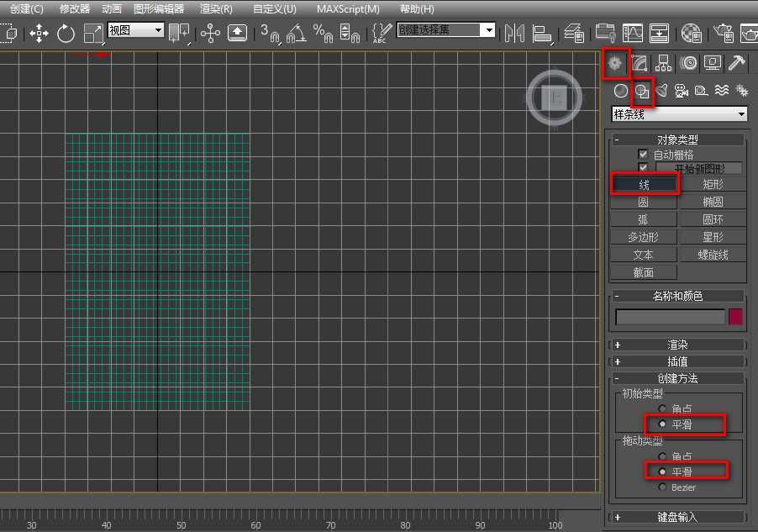Collapse the 名称和颜色 rollout
Viewport: 758px width, 532px height.
click(x=678, y=296)
